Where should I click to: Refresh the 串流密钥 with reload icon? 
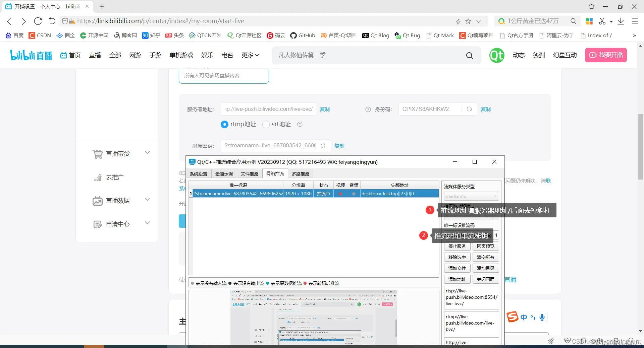click(x=323, y=146)
